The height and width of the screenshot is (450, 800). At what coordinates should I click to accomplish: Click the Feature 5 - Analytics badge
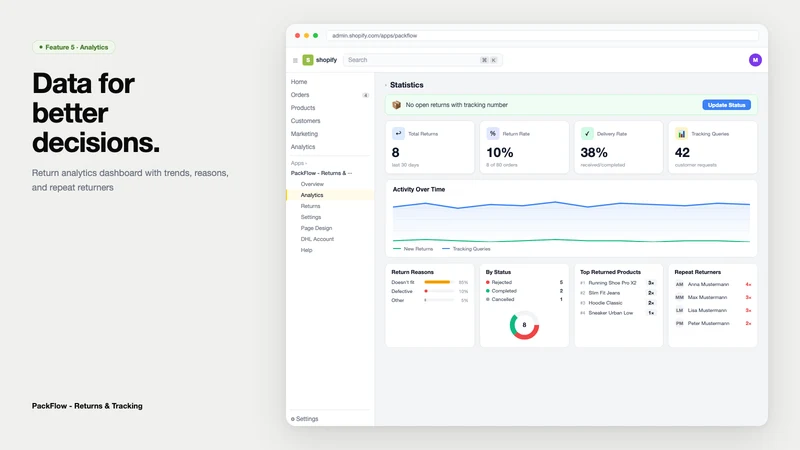coord(73,47)
